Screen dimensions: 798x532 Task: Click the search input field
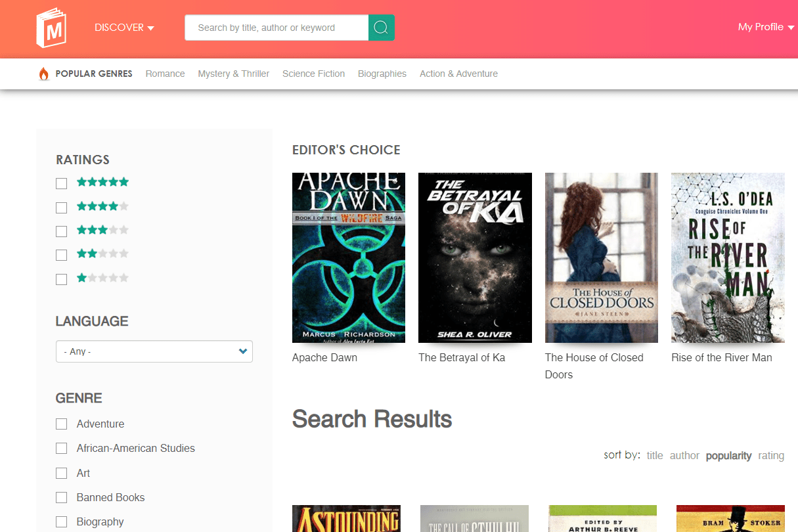click(x=276, y=27)
